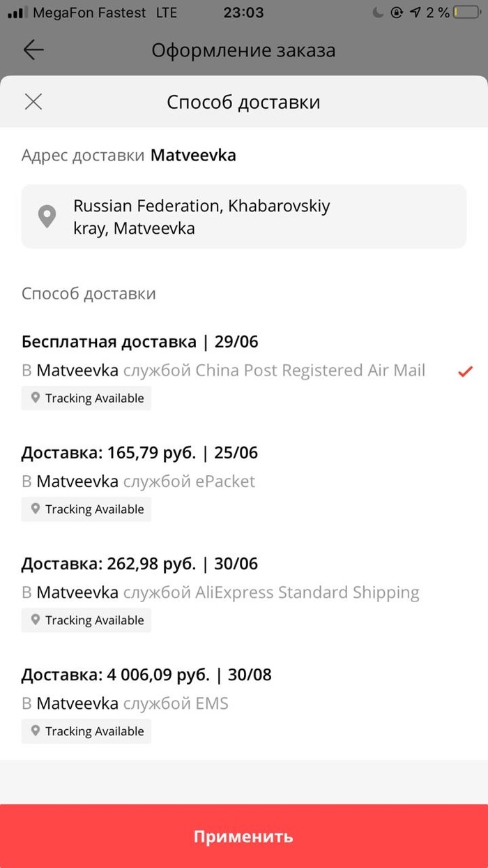Tap the bold Matveevka address label
This screenshot has width=488, height=868.
[193, 155]
